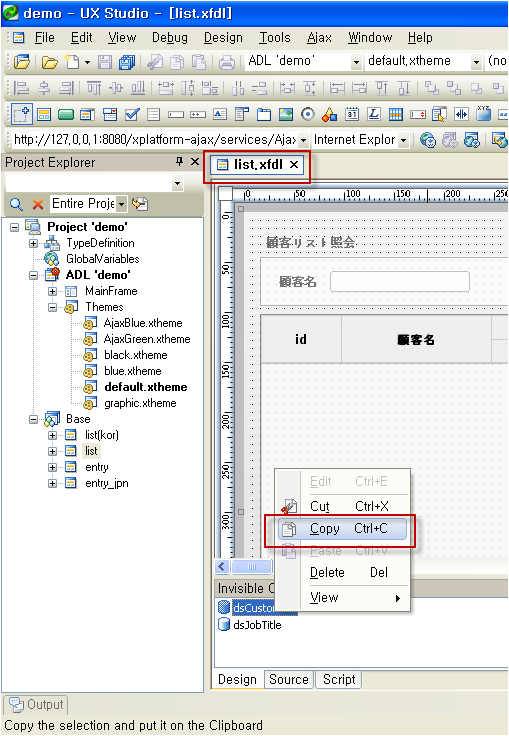Image resolution: width=509 pixels, height=736 pixels.
Task: Click the id column header in grid
Action: tap(301, 339)
